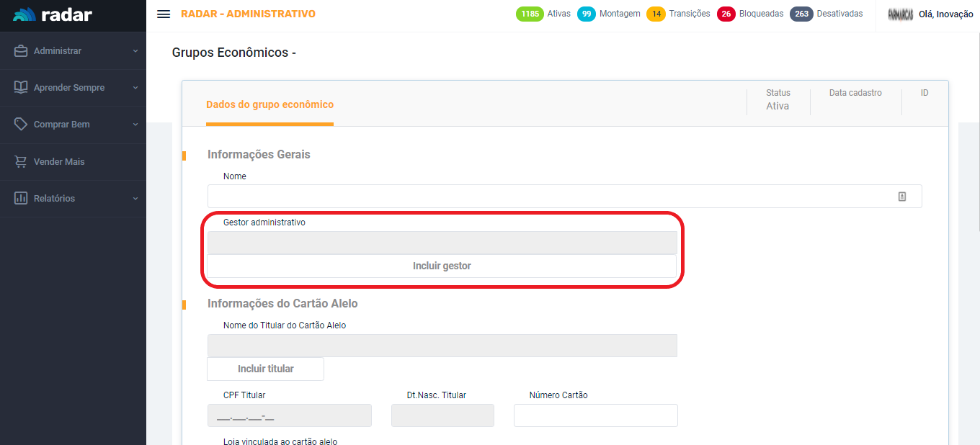Click the hamburger menu icon
The height and width of the screenshot is (445, 980).
(164, 14)
